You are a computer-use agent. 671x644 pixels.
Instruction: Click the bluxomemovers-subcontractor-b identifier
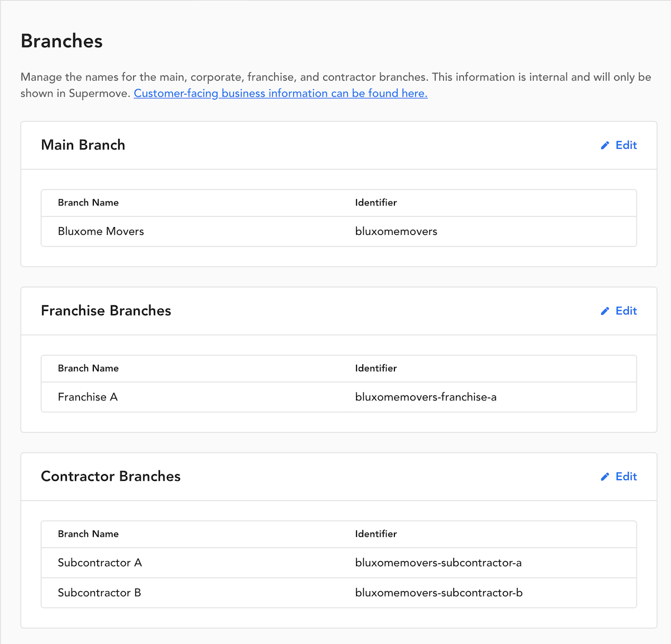[x=439, y=593]
